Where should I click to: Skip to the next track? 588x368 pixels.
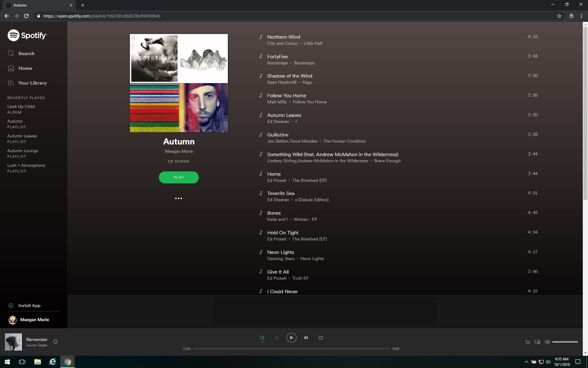pos(306,338)
